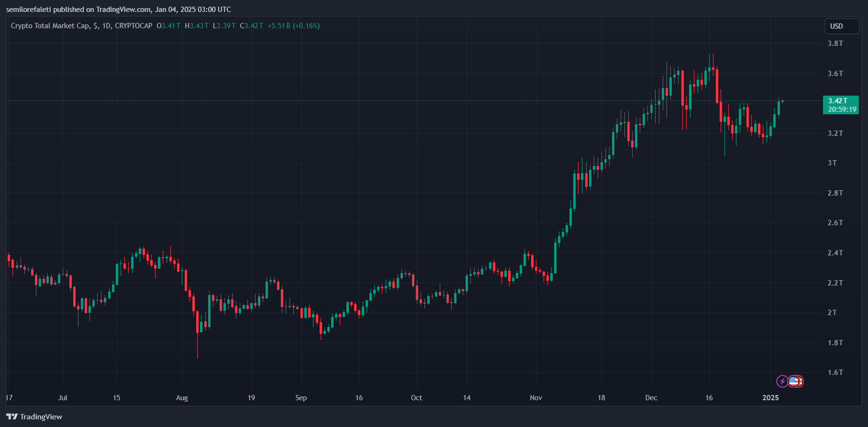The width and height of the screenshot is (868, 427).
Task: Click the 3.8T price scale label
Action: (x=835, y=44)
